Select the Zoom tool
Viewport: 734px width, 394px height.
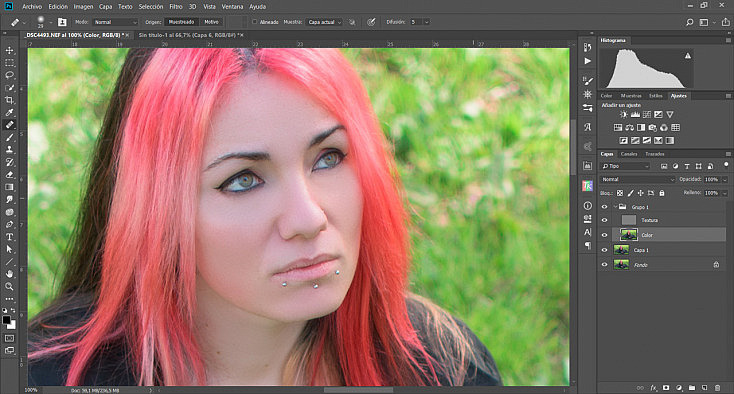(9, 286)
